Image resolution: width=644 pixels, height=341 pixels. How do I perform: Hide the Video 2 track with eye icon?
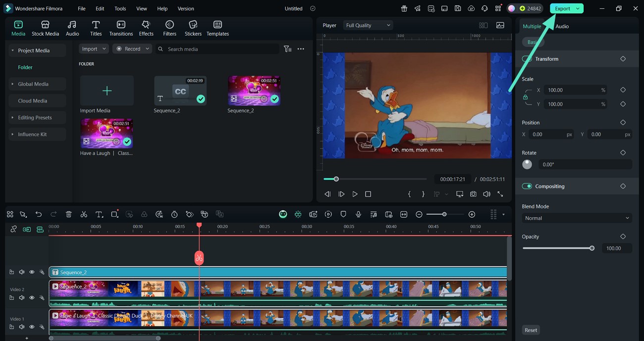tap(32, 298)
